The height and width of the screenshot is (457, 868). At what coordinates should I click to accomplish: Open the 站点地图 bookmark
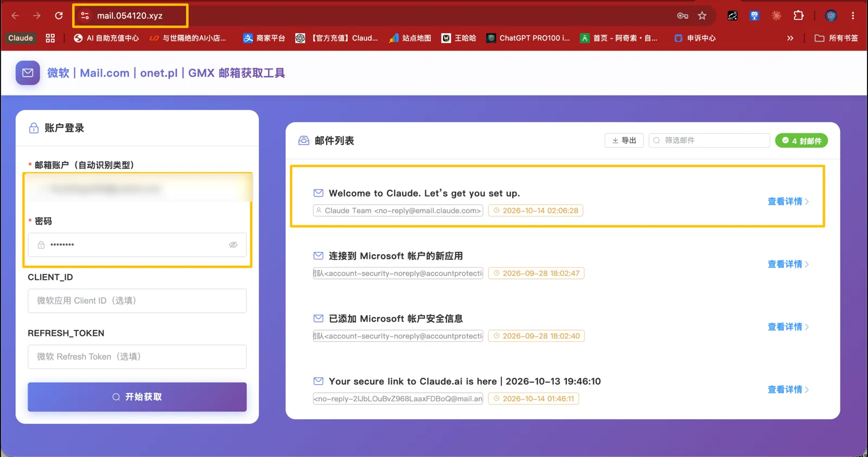[x=410, y=38]
